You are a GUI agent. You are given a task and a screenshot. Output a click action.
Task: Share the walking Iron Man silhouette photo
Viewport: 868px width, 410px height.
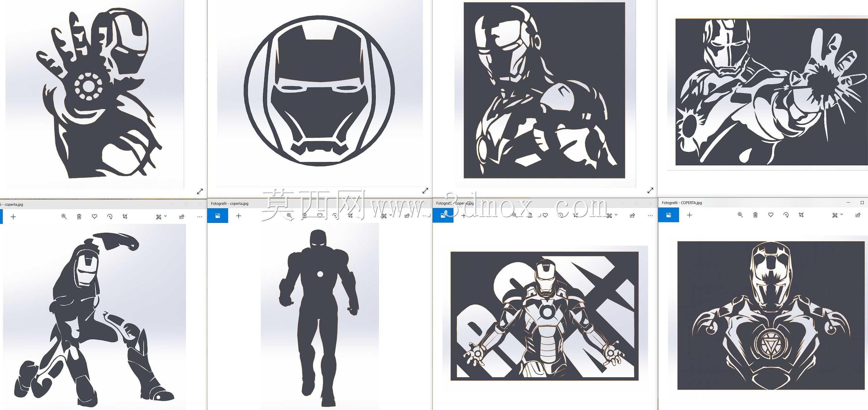pyautogui.click(x=407, y=216)
